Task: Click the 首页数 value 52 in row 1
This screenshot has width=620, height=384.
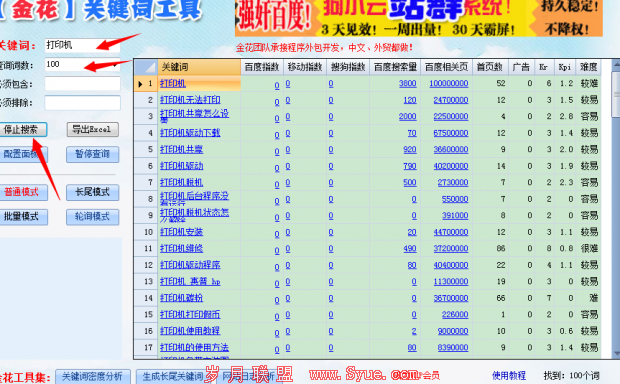Action: point(501,83)
